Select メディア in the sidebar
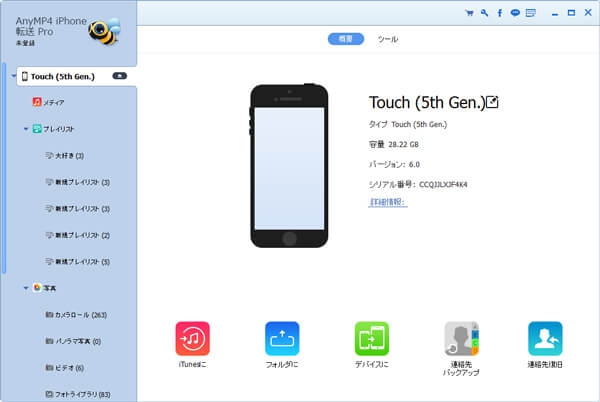Screen dimensions: 600x402 click(53, 102)
